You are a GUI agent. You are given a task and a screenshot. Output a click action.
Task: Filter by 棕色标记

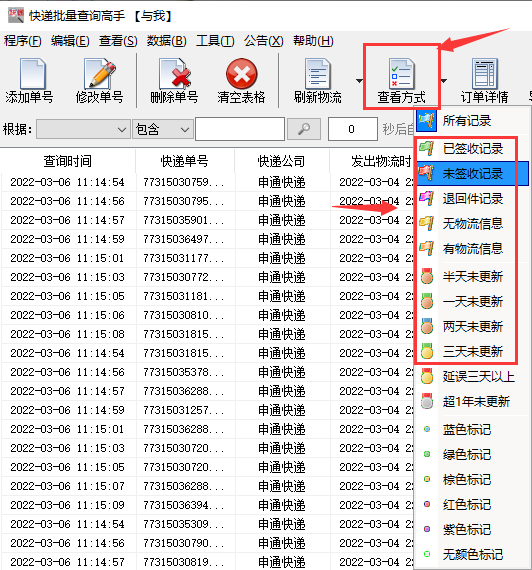[x=473, y=479]
